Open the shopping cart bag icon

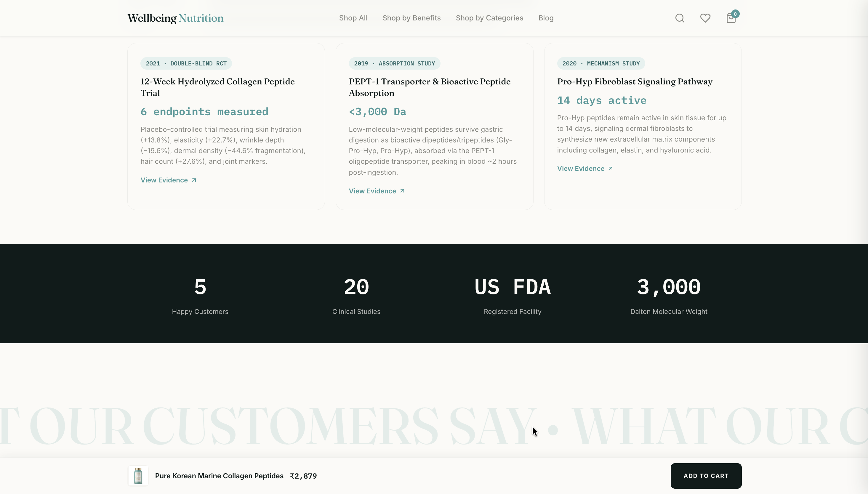pyautogui.click(x=731, y=18)
